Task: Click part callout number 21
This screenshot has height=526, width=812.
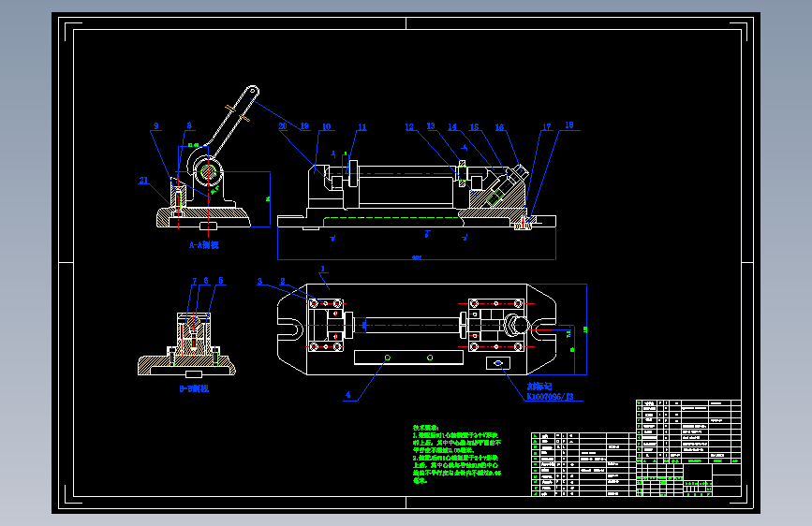Action: pyautogui.click(x=143, y=180)
